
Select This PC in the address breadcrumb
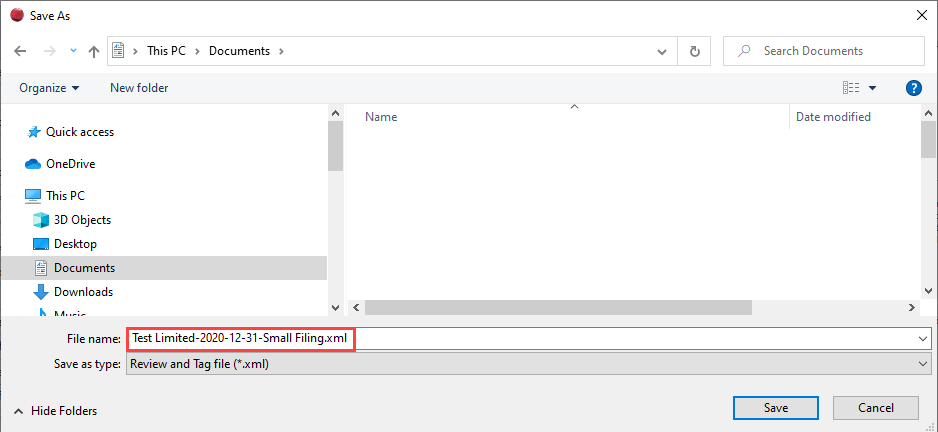(x=166, y=51)
